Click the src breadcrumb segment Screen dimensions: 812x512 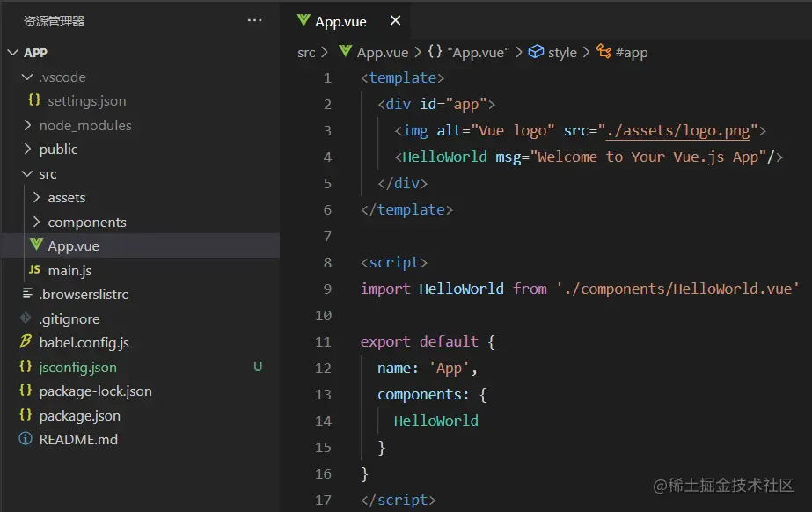click(306, 53)
